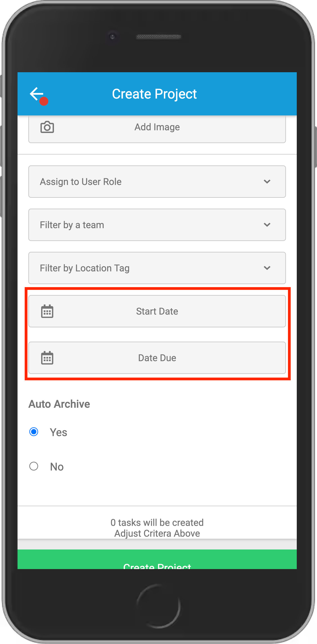This screenshot has height=644, width=317.
Task: Open the Assign to User Role dropdown
Action: click(x=157, y=182)
